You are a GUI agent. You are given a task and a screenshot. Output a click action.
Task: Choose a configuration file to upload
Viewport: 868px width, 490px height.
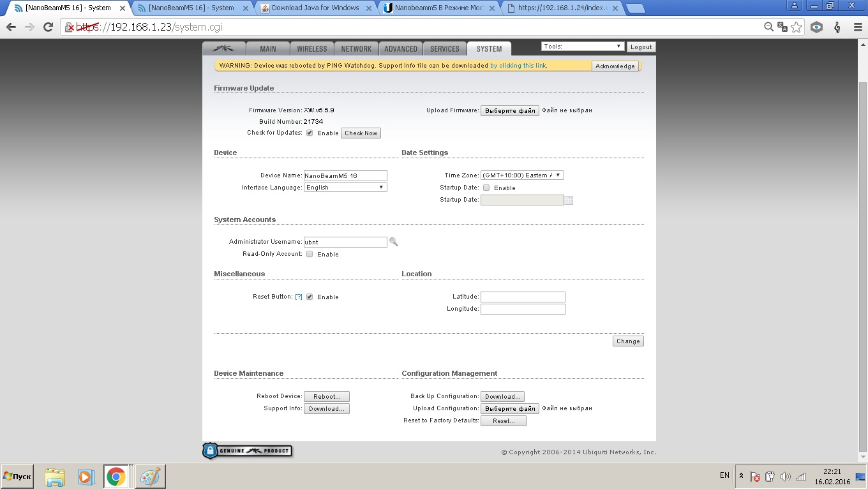pos(509,408)
